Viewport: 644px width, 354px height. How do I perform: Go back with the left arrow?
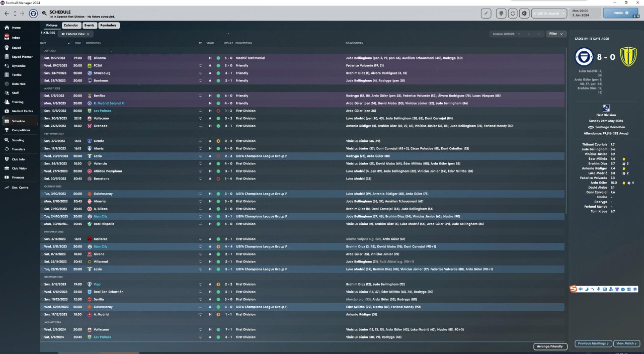click(7, 13)
